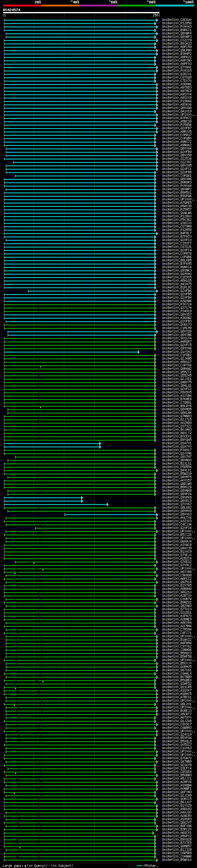The image size is (197, 868).
Task: Select hit label UniRef100_A3PA70
Action: point(176,616)
